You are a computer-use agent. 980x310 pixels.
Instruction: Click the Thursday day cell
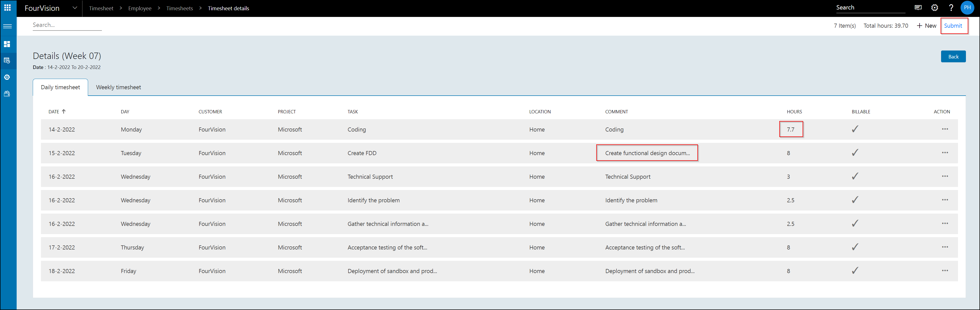pos(132,247)
